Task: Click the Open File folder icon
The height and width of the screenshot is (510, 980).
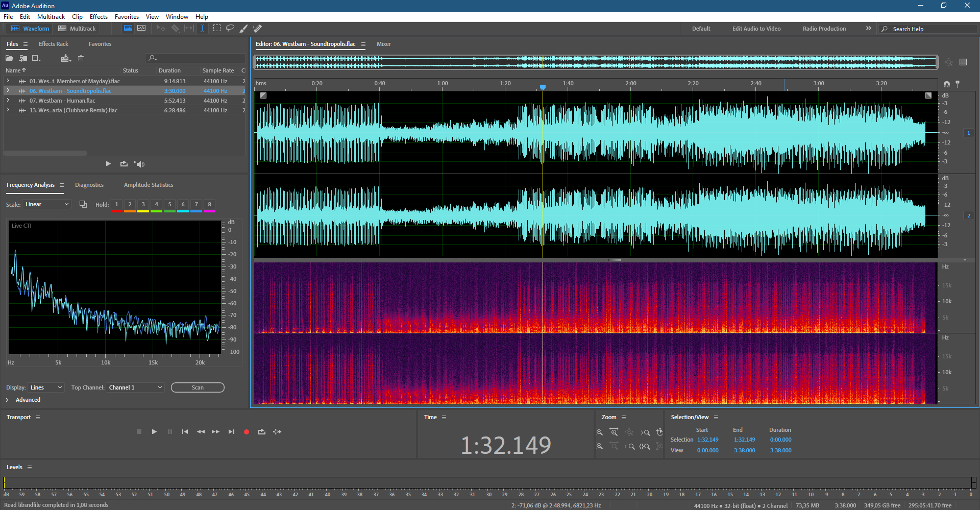Action: pos(9,58)
